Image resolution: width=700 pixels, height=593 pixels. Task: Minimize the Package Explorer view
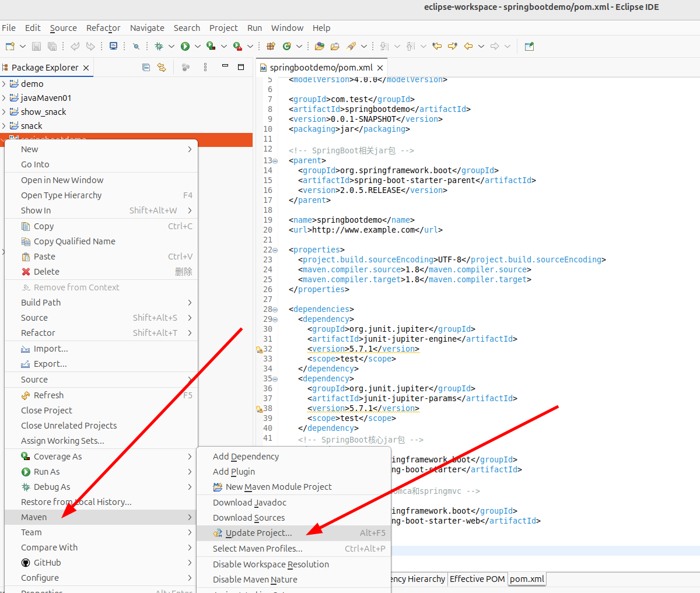pos(225,66)
